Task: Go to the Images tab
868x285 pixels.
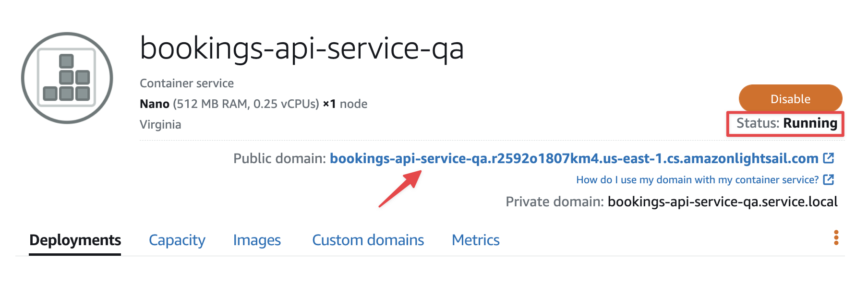Action: point(257,240)
